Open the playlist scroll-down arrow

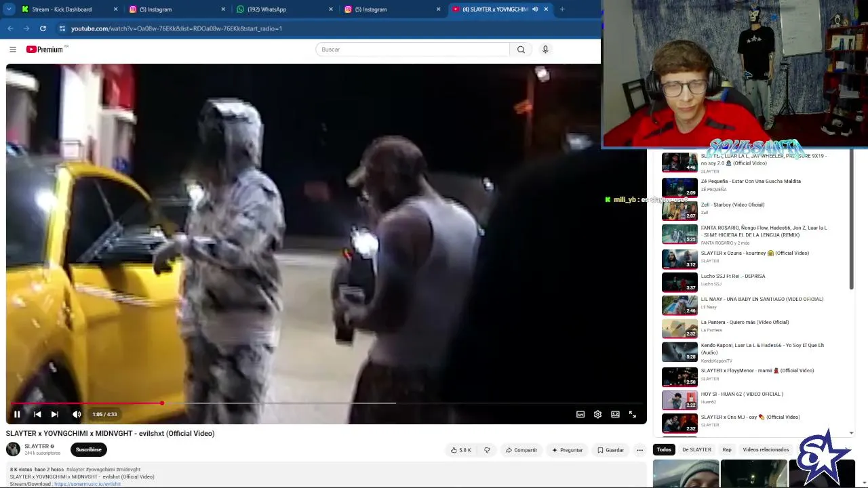851,433
